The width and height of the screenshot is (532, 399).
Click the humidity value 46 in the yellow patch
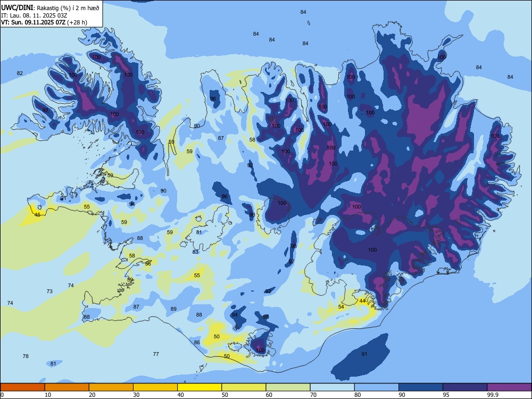(37, 215)
